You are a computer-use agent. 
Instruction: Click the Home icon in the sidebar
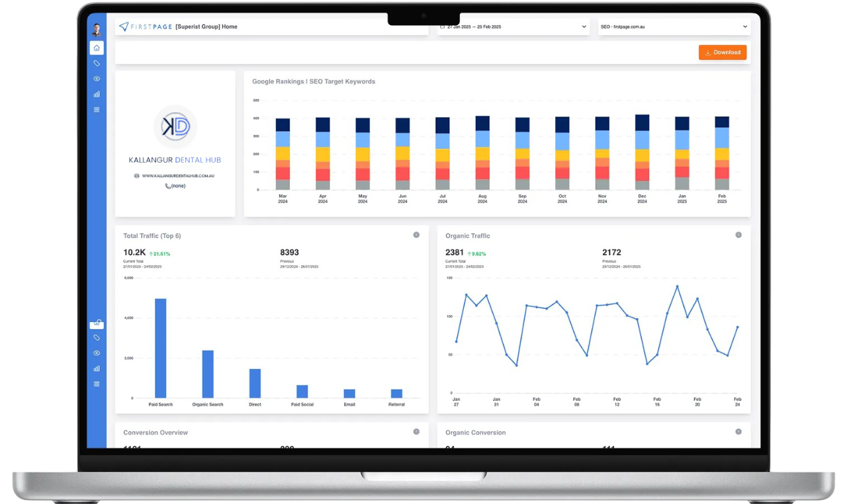point(97,48)
